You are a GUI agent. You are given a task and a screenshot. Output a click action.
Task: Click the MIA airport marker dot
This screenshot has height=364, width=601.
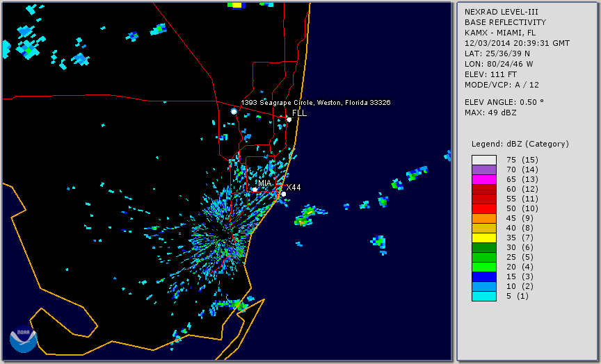(255, 190)
